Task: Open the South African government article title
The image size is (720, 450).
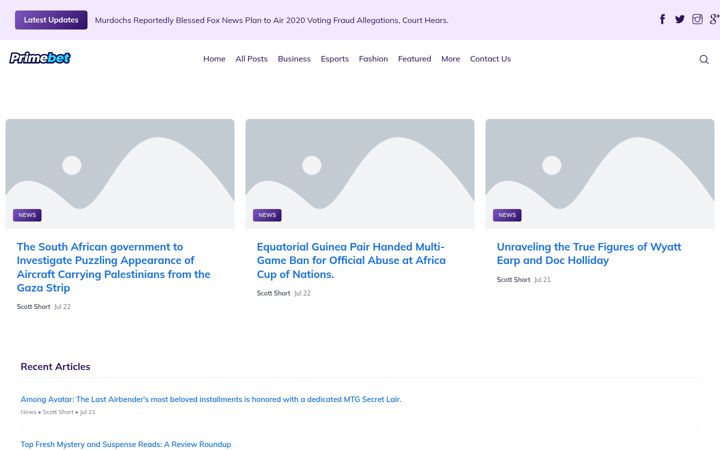Action: pos(114,267)
